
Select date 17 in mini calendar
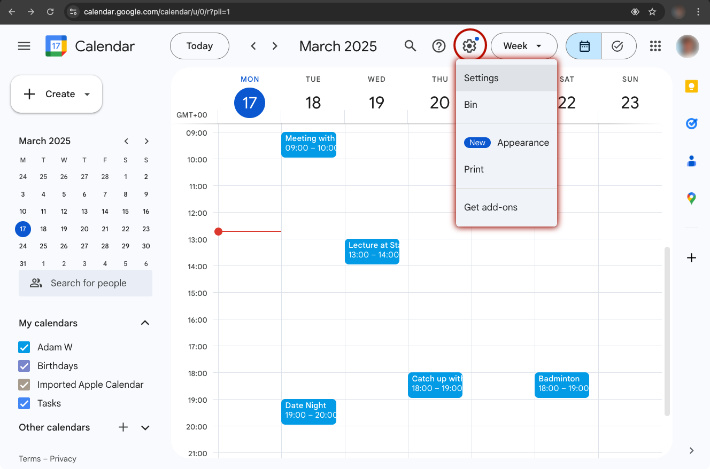[23, 229]
